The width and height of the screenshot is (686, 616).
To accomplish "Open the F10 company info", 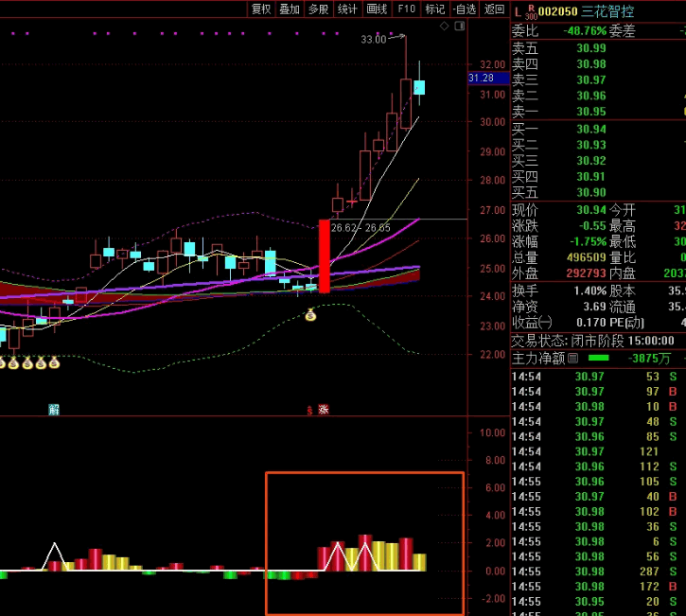I will coord(406,9).
